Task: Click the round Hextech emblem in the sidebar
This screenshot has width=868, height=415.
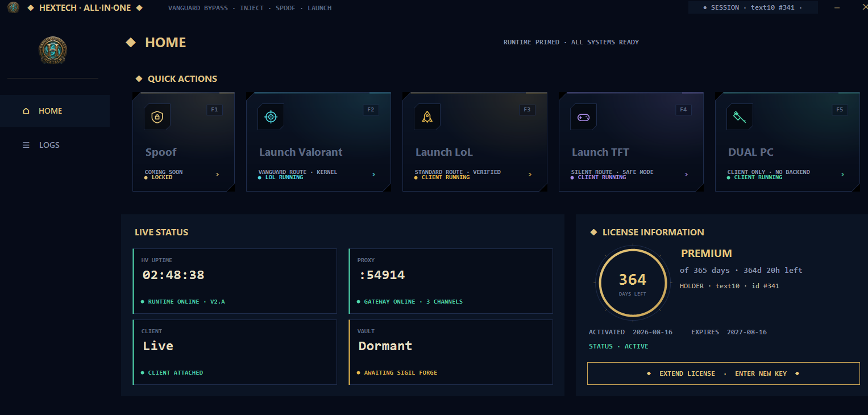Action: (x=53, y=50)
